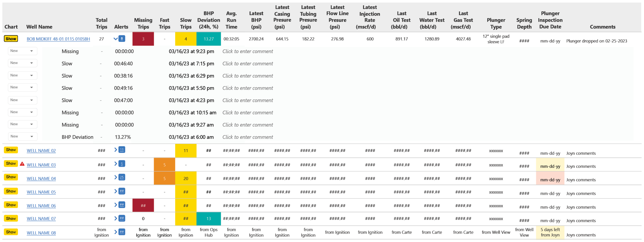Open BOB MIDKIFF 48-01 0115 0105BH link
Image resolution: width=644 pixels, height=242 pixels.
tap(58, 39)
